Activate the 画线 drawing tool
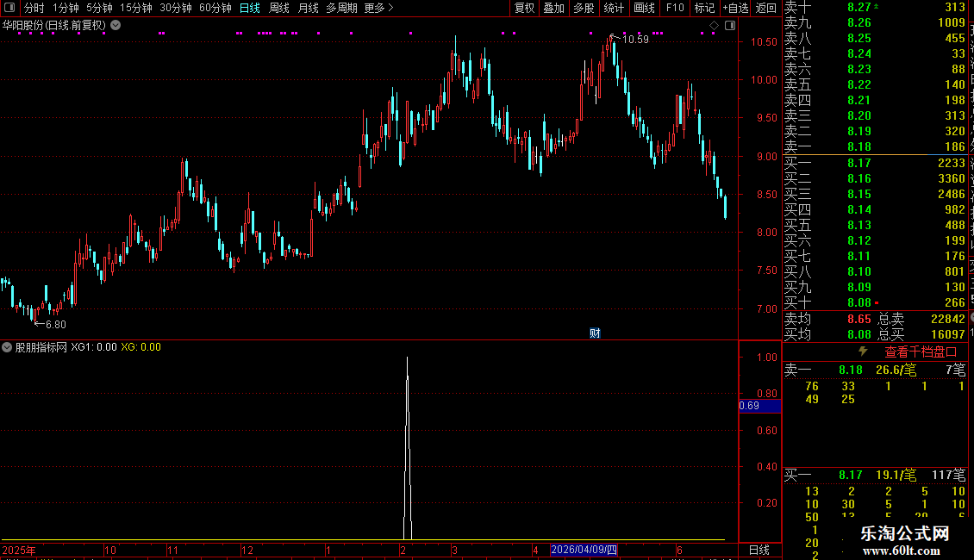 point(644,8)
